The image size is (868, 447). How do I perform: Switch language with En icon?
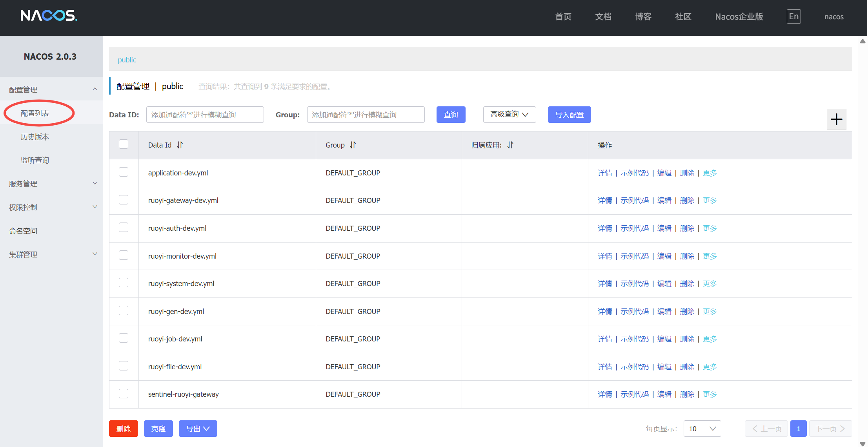coord(793,16)
